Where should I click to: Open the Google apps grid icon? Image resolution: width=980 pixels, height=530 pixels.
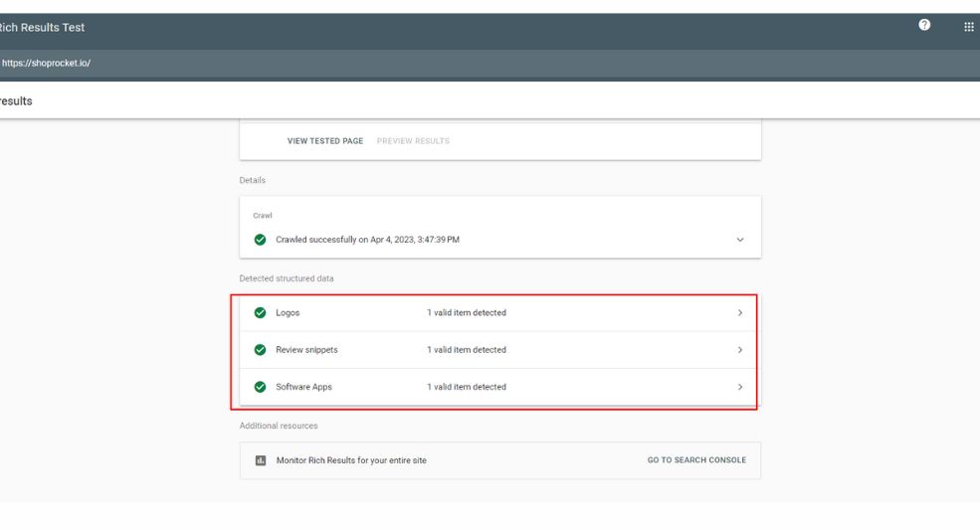pyautogui.click(x=969, y=27)
